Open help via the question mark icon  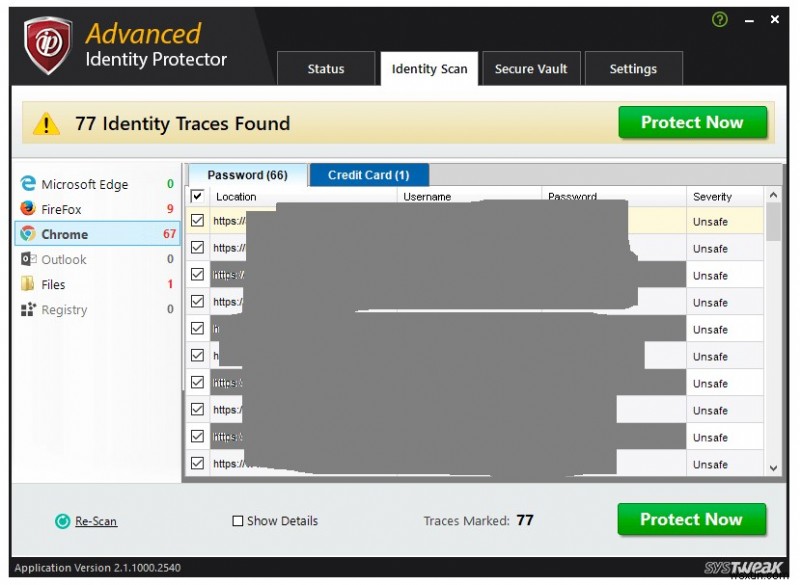click(719, 19)
